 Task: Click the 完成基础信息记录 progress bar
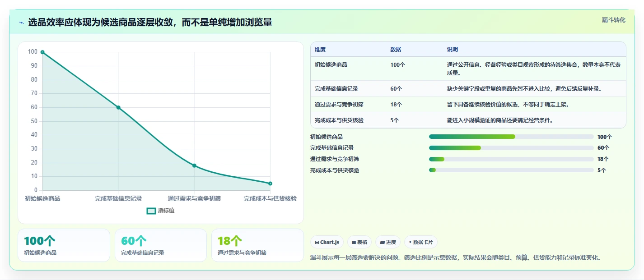(511, 148)
